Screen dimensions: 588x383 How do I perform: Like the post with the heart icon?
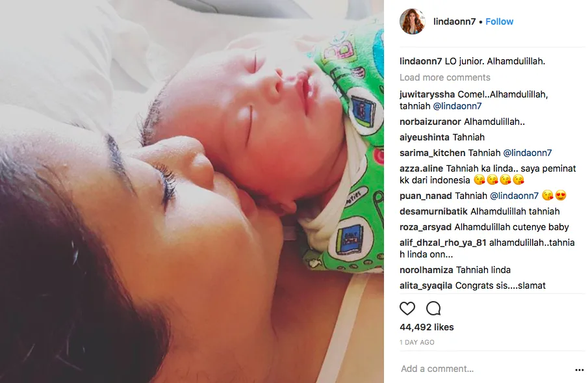pos(407,308)
